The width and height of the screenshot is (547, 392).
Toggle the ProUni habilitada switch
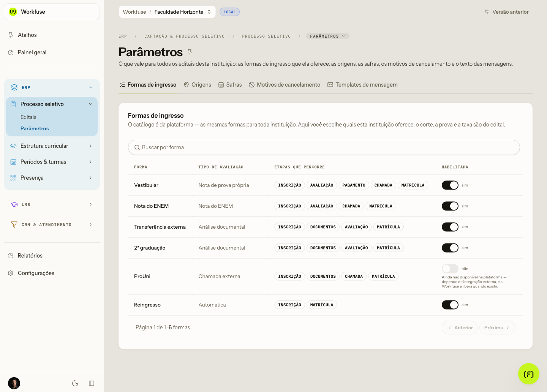(450, 269)
